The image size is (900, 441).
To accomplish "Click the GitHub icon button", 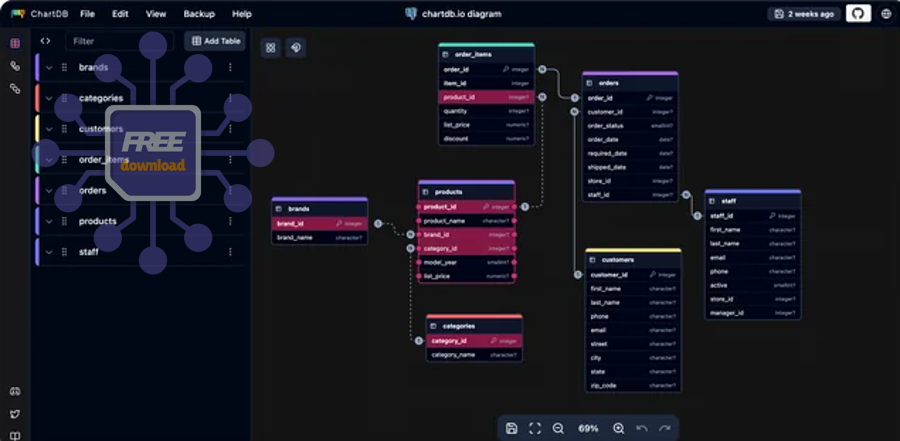I will tap(858, 14).
